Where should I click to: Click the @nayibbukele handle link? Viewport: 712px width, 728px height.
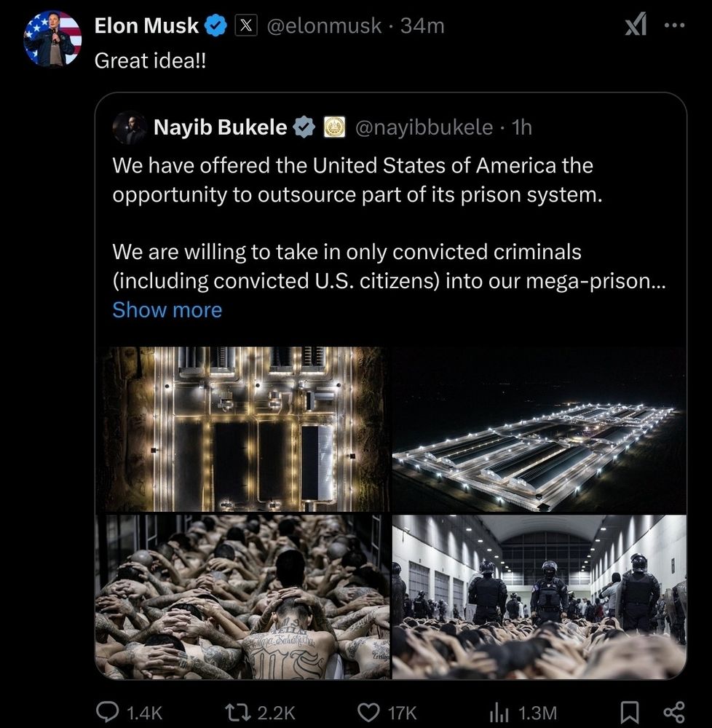point(424,127)
